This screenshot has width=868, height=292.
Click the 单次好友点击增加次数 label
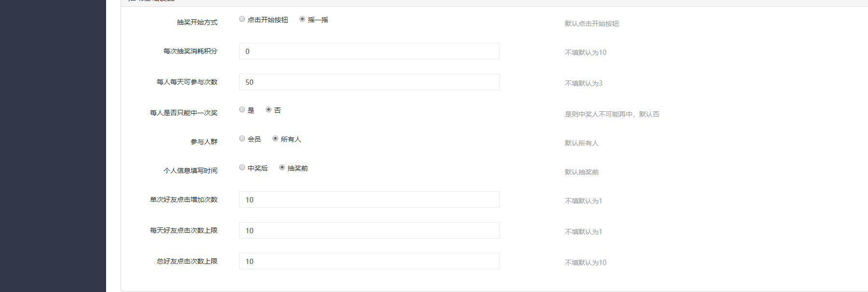184,199
